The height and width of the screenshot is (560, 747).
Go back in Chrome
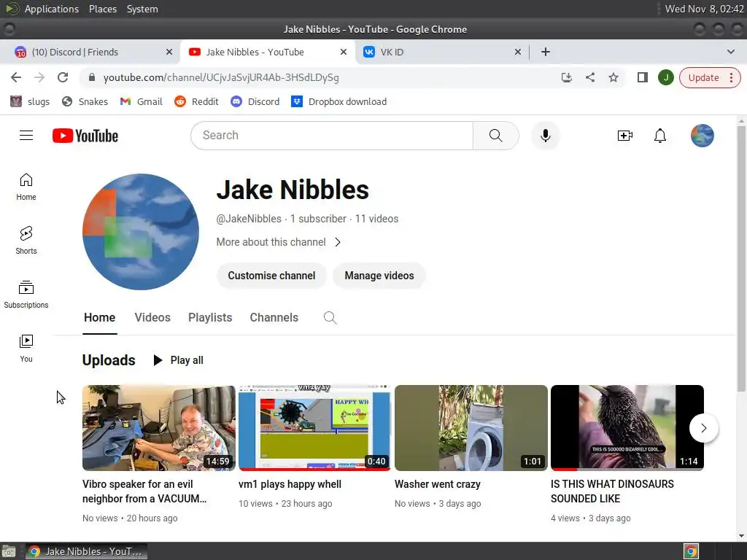pyautogui.click(x=16, y=77)
